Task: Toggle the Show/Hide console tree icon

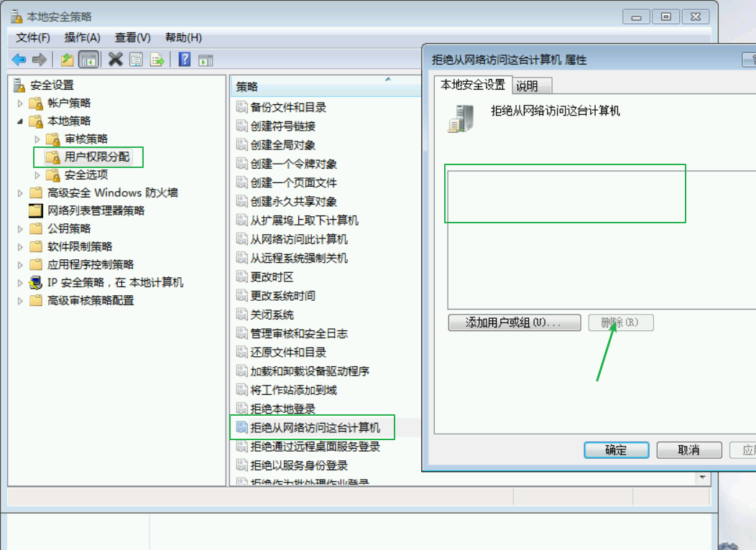Action: click(88, 60)
